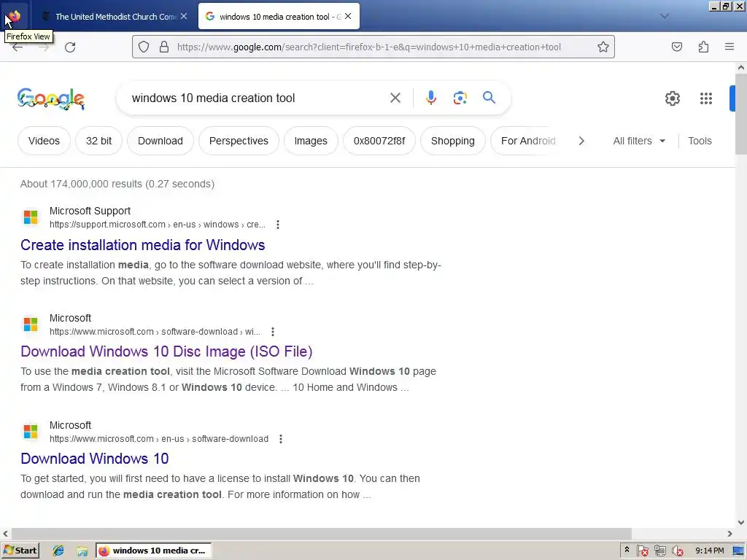The image size is (747, 560).
Task: View site security padlock info
Action: coord(164,47)
